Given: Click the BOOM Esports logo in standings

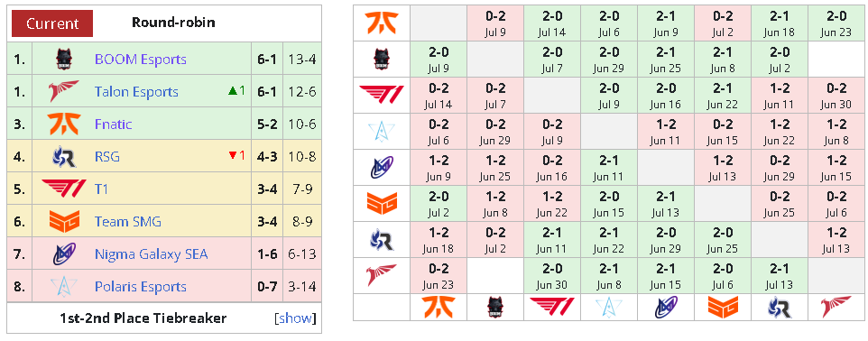Looking at the screenshot, I should tap(64, 60).
